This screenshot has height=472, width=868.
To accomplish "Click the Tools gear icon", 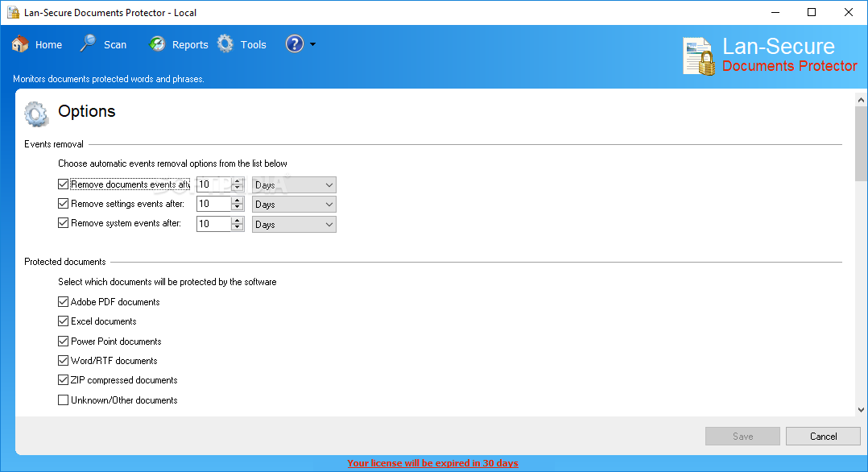I will pos(225,43).
